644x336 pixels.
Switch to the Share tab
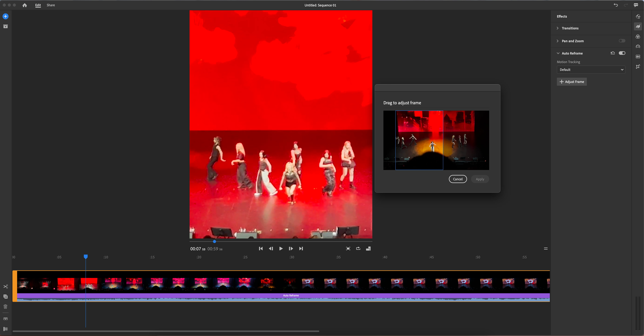51,5
